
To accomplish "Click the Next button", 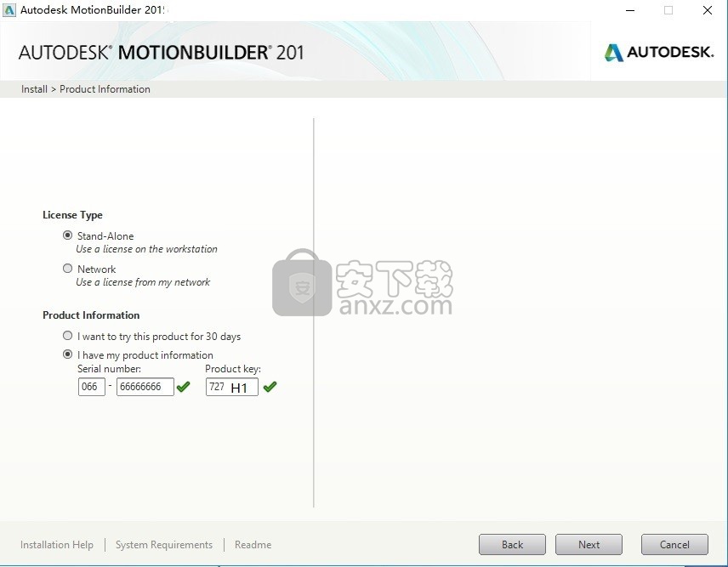I will pos(589,544).
